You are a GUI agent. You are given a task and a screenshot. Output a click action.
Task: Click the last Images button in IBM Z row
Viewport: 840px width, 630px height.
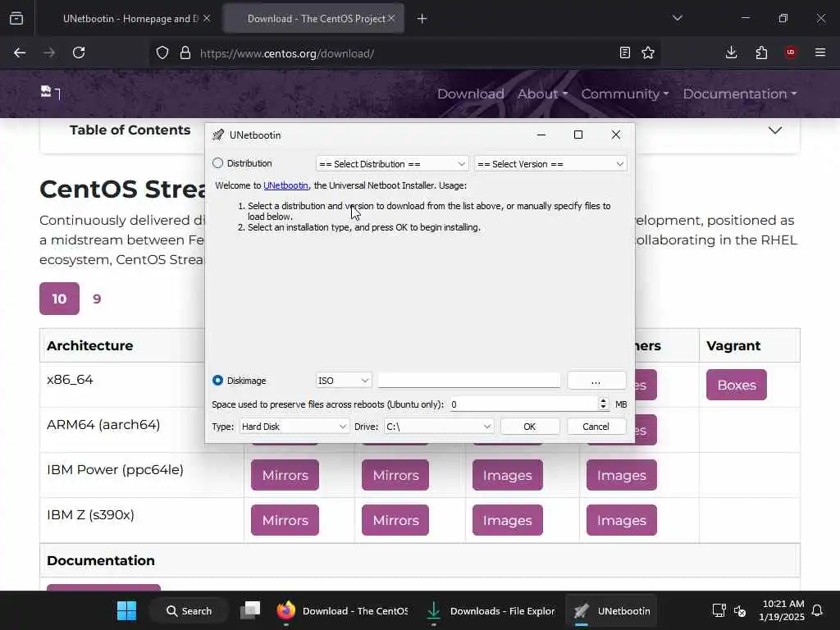(x=622, y=520)
